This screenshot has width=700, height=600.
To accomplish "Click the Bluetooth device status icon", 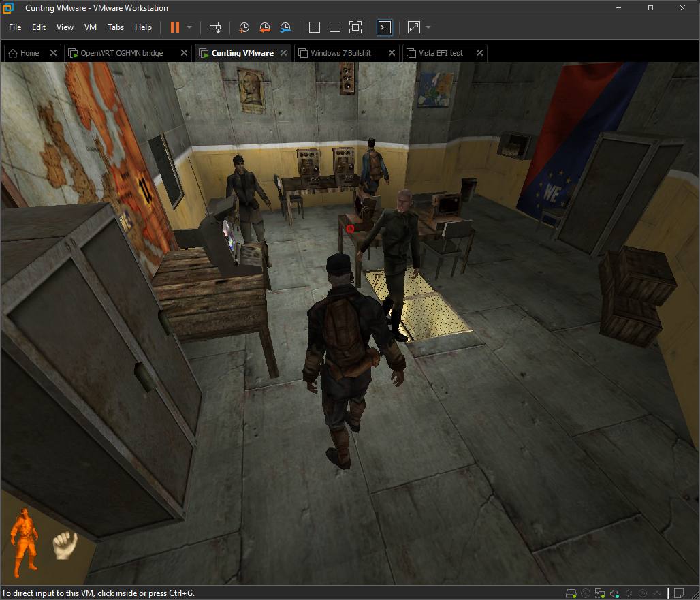I will [x=657, y=593].
